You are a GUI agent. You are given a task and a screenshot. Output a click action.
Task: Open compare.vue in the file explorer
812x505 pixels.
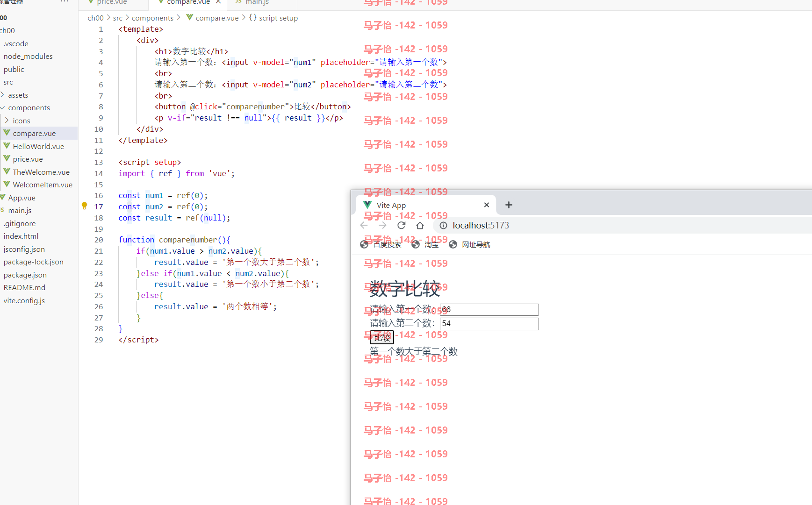[x=34, y=133]
